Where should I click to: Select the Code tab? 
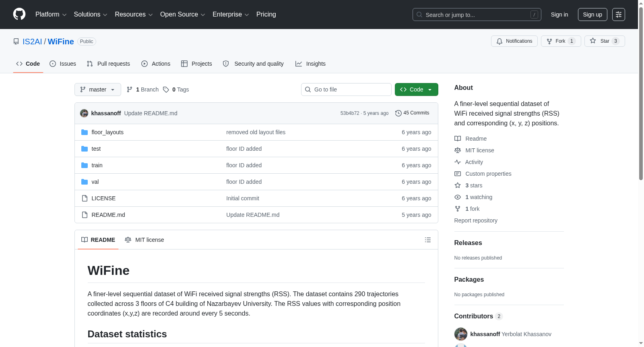point(28,64)
